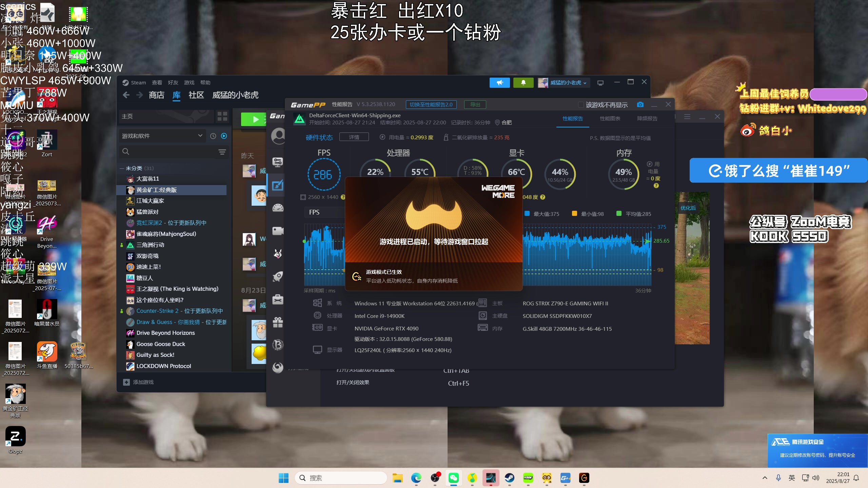This screenshot has width=868, height=488.
Task: Open the 好友 menu in Steam
Action: point(173,83)
